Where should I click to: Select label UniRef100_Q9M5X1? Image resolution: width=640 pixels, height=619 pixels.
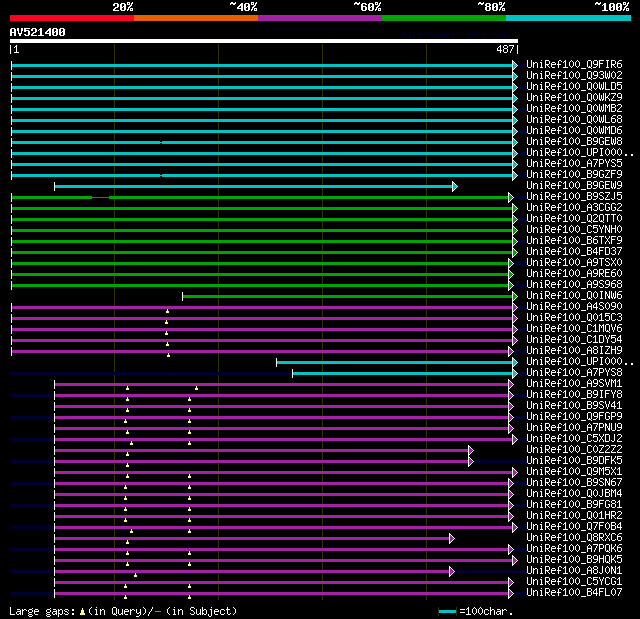click(x=574, y=472)
